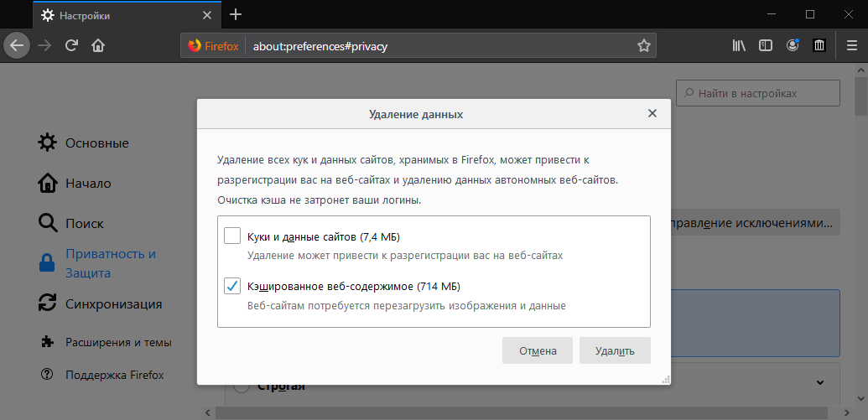Click the Удалить button
The width and height of the screenshot is (868, 420).
click(x=615, y=350)
